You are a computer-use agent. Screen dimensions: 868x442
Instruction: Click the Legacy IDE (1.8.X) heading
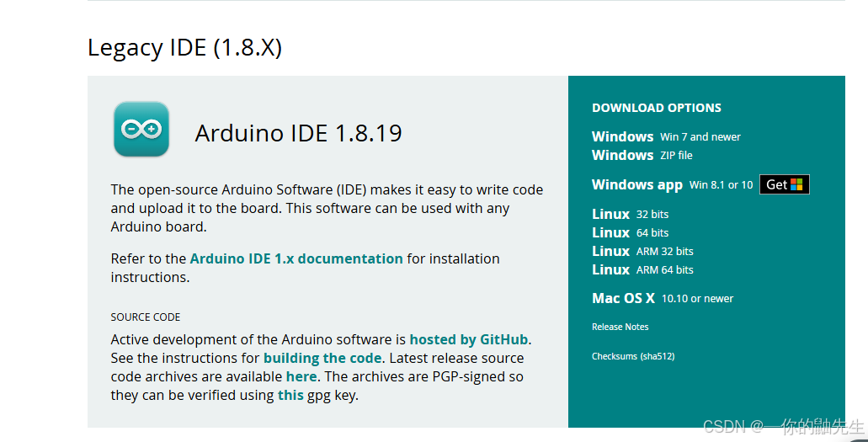[x=185, y=48]
